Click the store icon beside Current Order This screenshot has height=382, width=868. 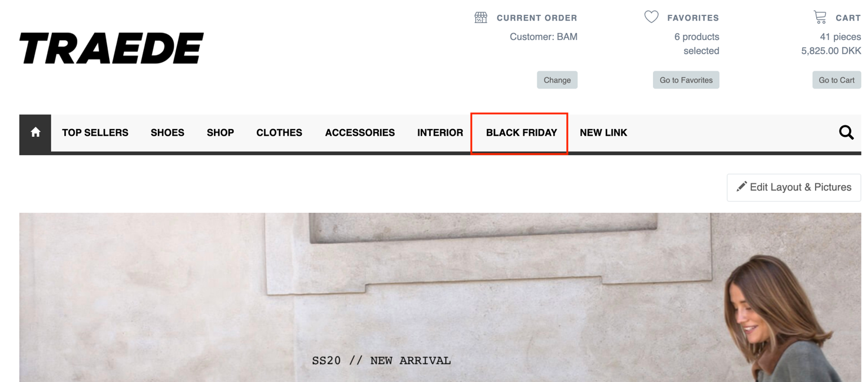coord(481,18)
